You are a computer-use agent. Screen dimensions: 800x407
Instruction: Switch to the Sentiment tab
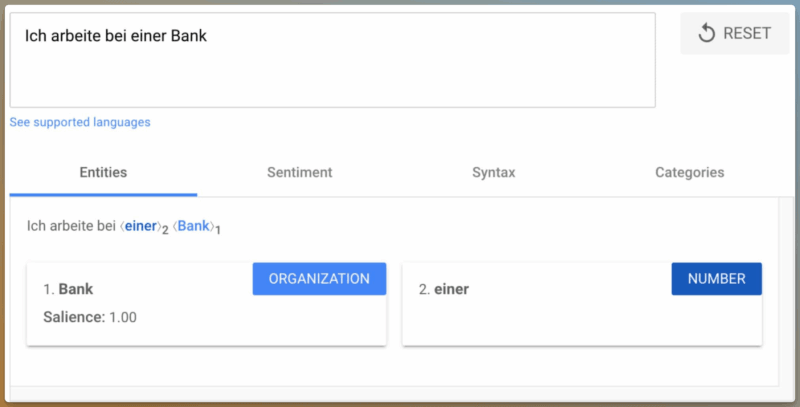(x=299, y=173)
